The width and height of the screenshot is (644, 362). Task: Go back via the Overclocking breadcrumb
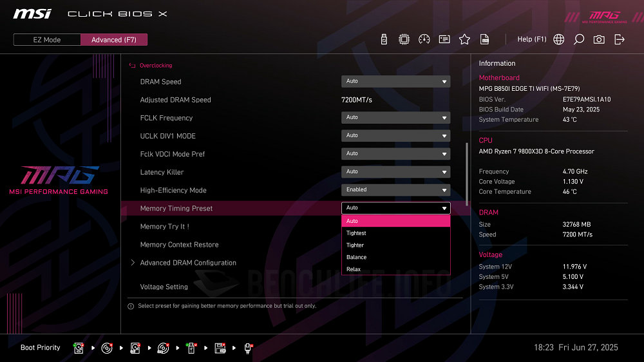tap(156, 65)
